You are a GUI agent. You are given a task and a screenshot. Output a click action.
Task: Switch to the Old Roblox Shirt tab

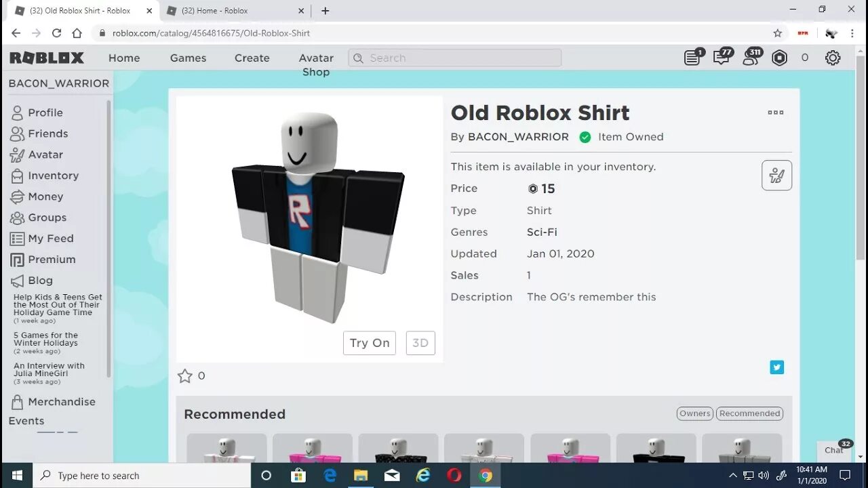tap(81, 11)
